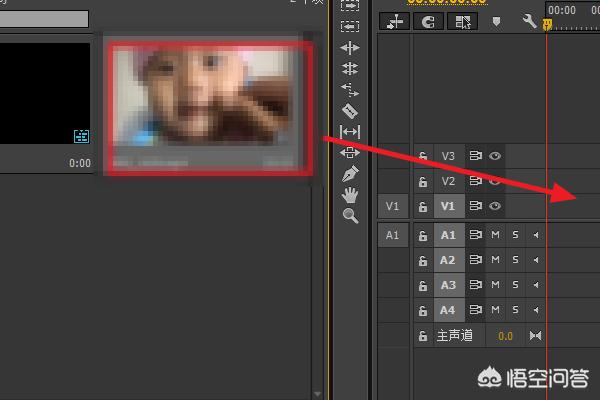Click the A3 track target label
Image resolution: width=600 pixels, height=400 pixels.
pyautogui.click(x=448, y=285)
